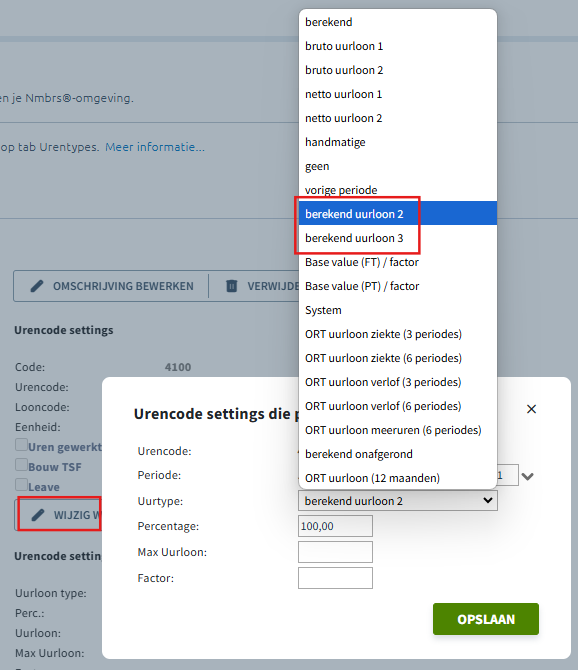This screenshot has height=670, width=578.
Task: Toggle the Uren gewerkt checkbox
Action: click(x=21, y=444)
